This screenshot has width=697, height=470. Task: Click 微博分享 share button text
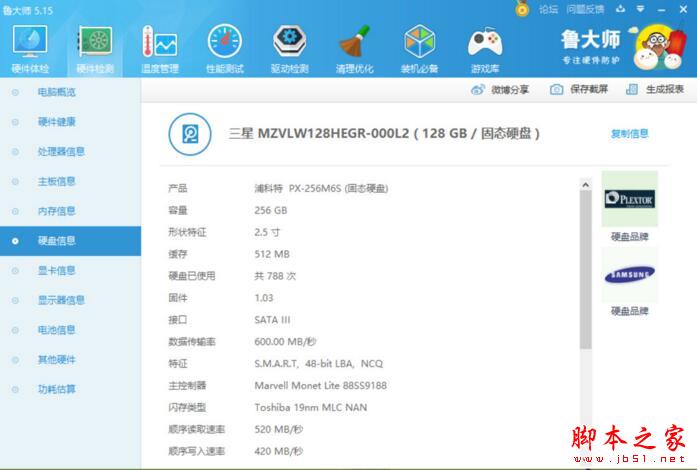tap(510, 90)
